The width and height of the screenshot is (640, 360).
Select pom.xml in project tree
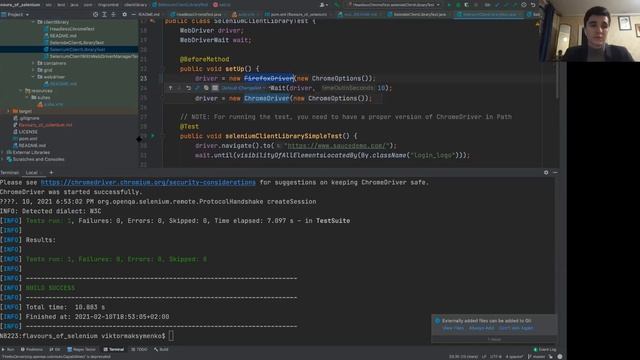[x=25, y=139]
